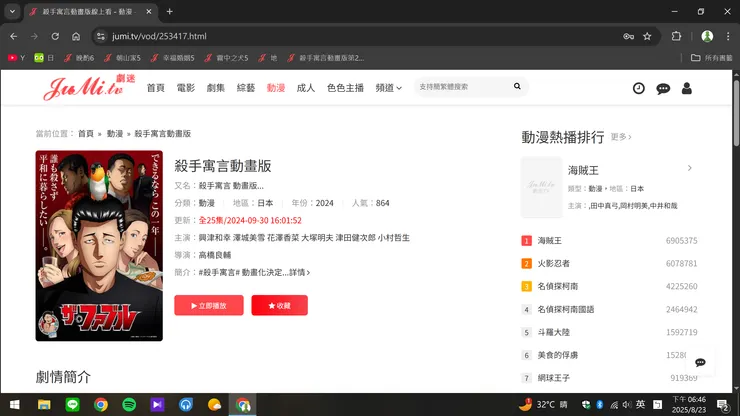Image resolution: width=740 pixels, height=416 pixels.
Task: View site information icon in address bar
Action: pos(100,36)
